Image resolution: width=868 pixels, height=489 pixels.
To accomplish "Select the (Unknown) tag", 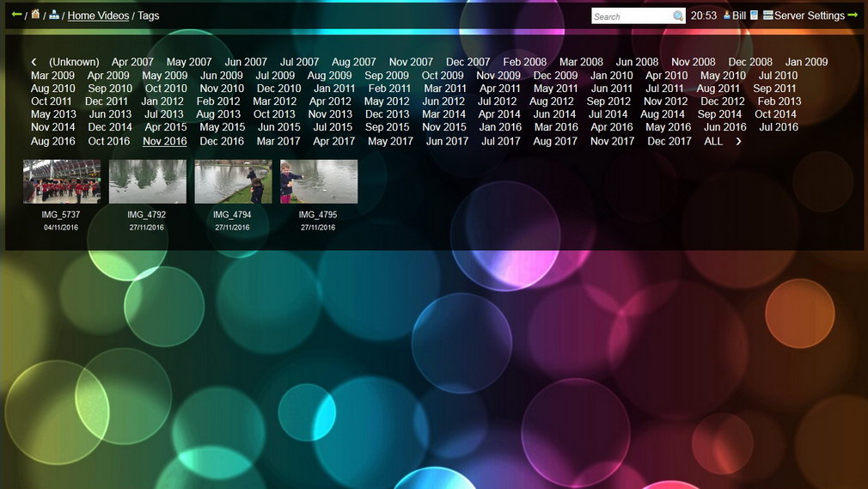I will click(74, 62).
